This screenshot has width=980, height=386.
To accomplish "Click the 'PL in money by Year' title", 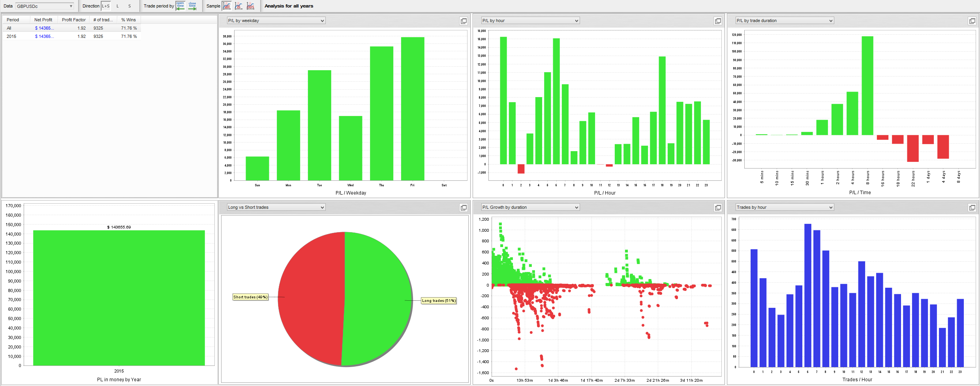I will point(119,380).
